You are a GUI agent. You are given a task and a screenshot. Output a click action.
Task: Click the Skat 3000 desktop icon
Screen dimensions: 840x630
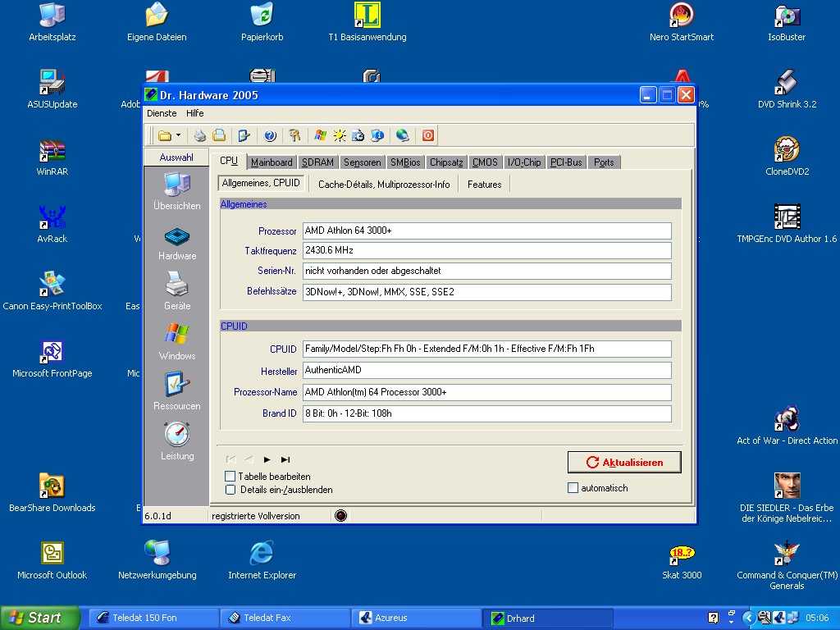tap(682, 561)
